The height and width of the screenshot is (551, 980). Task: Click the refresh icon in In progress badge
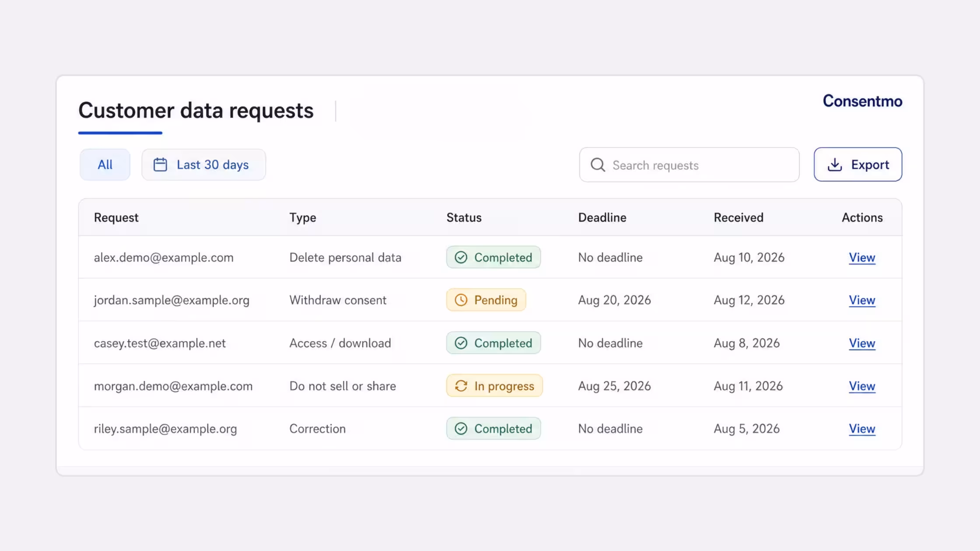(x=461, y=386)
